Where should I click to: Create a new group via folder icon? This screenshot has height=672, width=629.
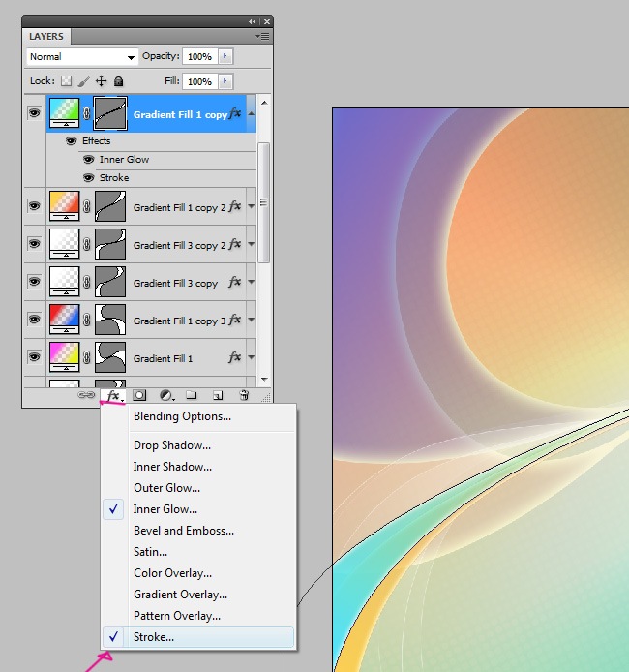193,395
